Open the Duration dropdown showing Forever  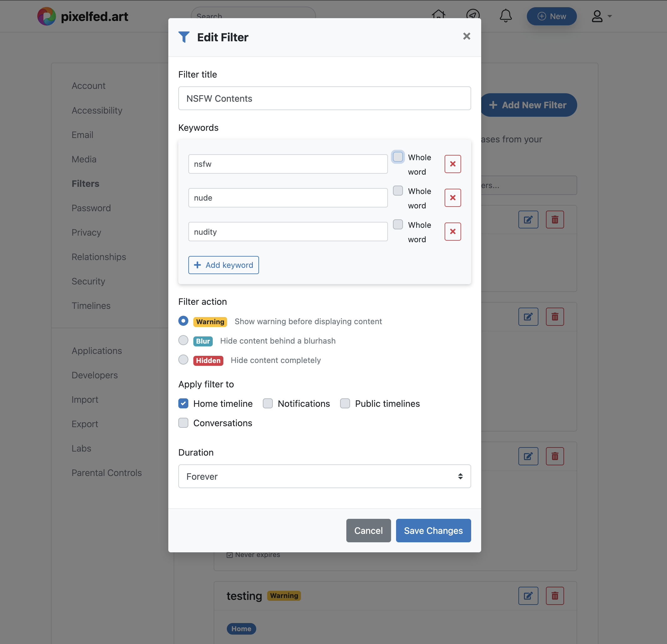click(324, 476)
